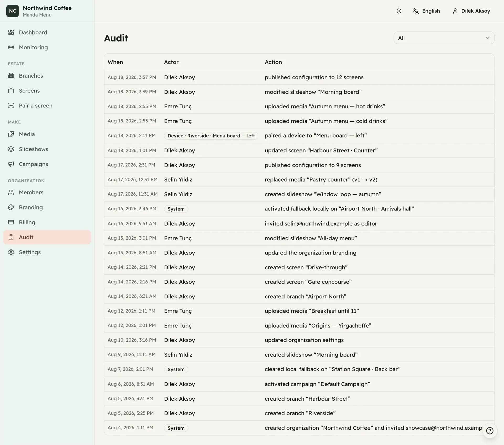Click the Northwind Coffee organization name
This screenshot has height=445, width=504.
click(47, 8)
